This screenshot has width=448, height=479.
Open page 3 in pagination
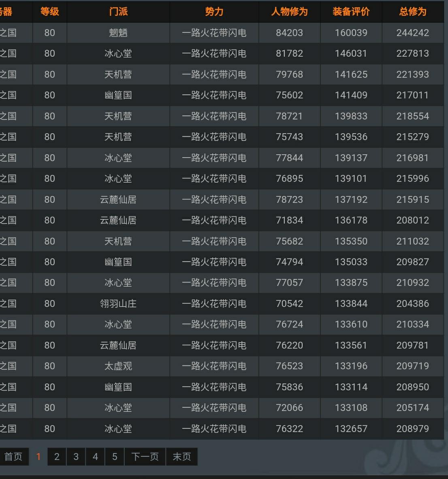[76, 457]
